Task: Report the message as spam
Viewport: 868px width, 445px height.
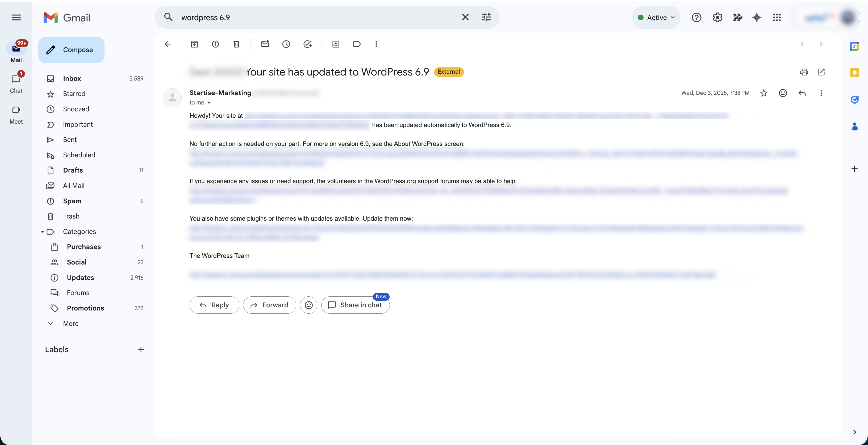Action: click(x=215, y=44)
